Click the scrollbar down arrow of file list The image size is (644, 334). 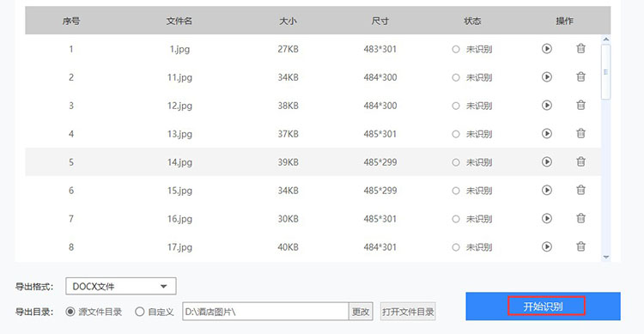click(x=606, y=258)
